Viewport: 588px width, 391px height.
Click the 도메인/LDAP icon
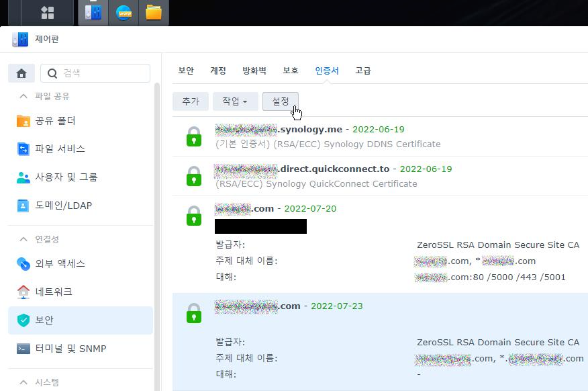click(23, 206)
